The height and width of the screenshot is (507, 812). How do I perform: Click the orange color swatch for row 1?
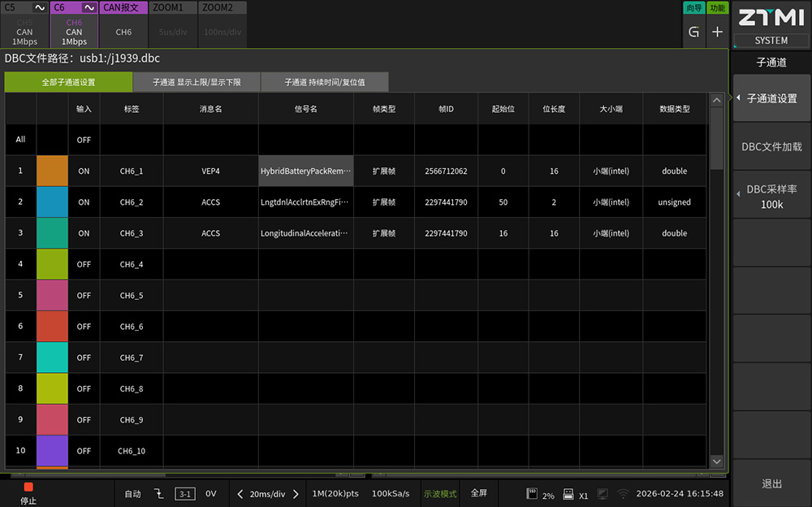tap(52, 171)
